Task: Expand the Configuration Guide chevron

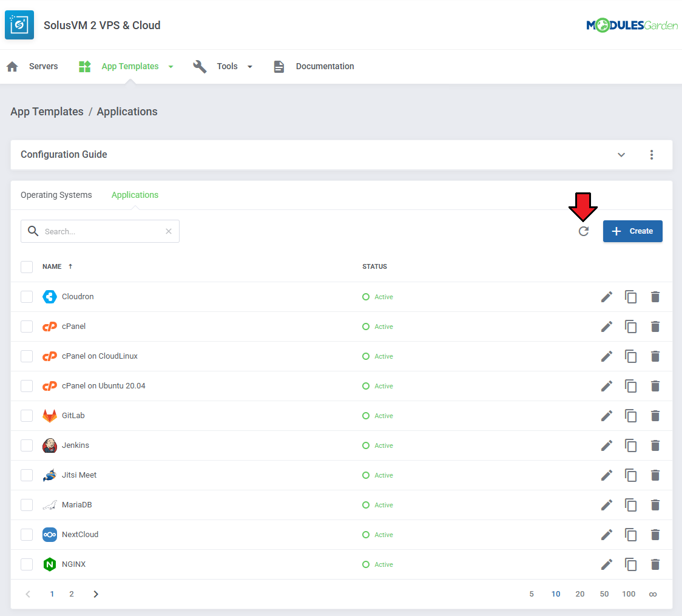Action: click(621, 155)
